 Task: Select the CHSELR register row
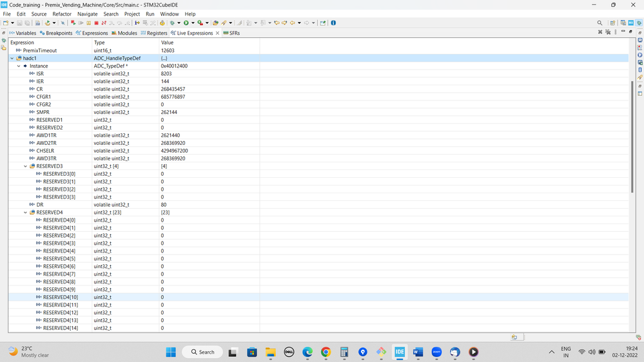pos(318,151)
